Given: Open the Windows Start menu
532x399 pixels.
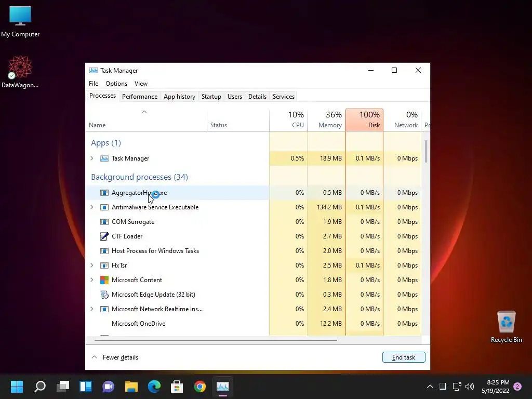Looking at the screenshot, I should tap(17, 387).
